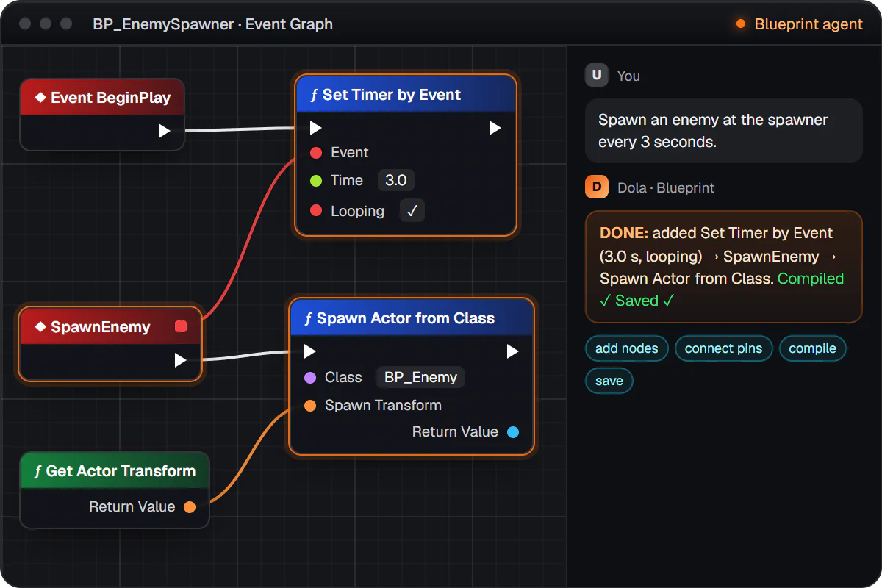Click the connect pins chip
This screenshot has width=882, height=588.
coord(723,348)
